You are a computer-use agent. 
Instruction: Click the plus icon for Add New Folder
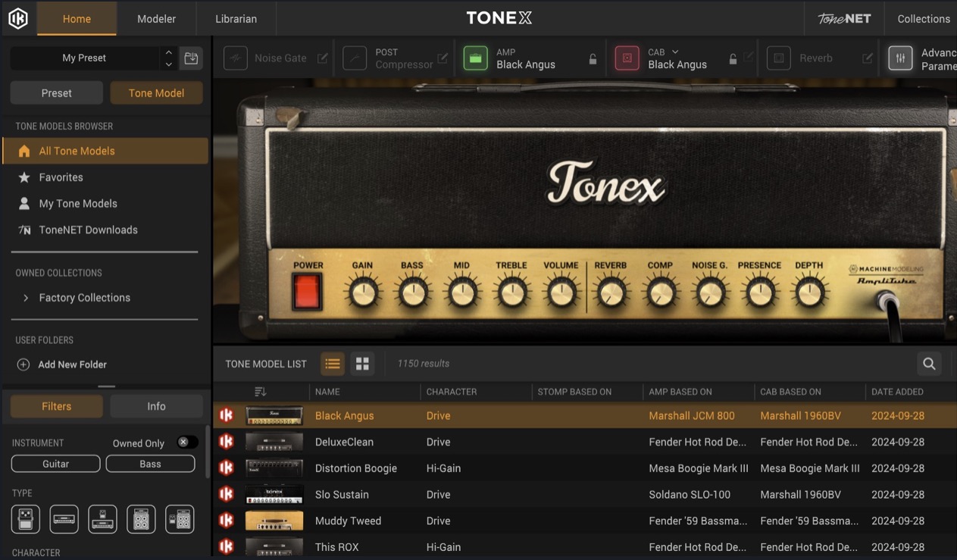click(23, 364)
